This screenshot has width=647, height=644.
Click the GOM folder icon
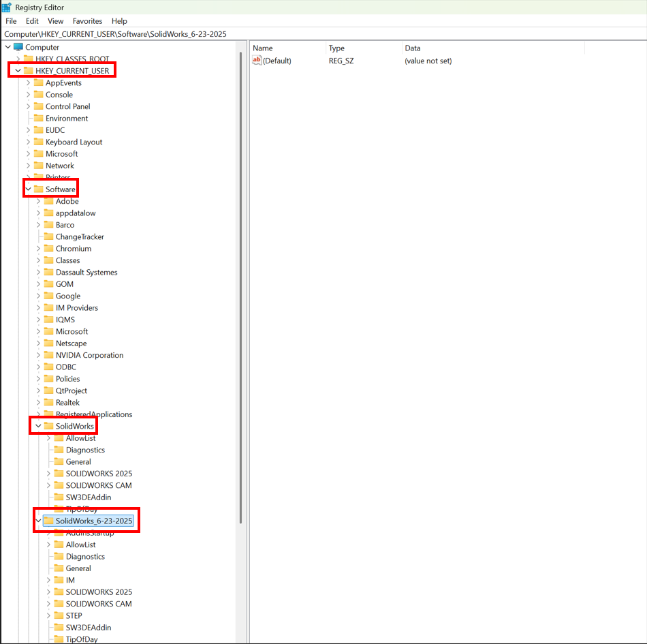coord(48,284)
